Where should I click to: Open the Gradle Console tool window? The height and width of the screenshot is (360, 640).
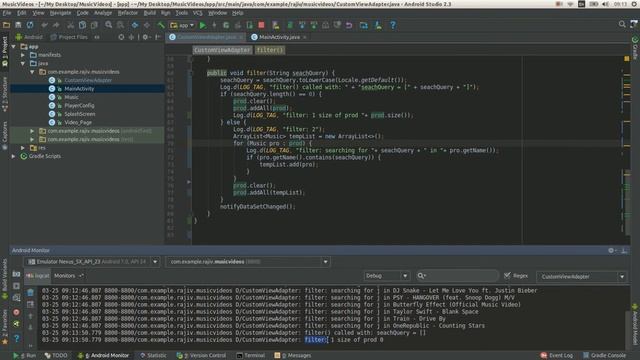pyautogui.click(x=604, y=356)
